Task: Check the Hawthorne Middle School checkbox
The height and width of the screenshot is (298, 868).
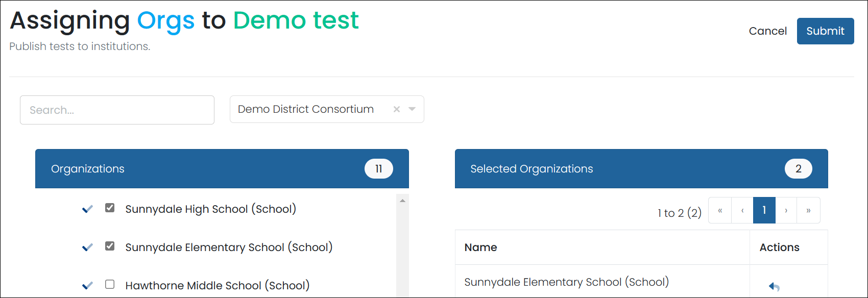Action: [110, 284]
